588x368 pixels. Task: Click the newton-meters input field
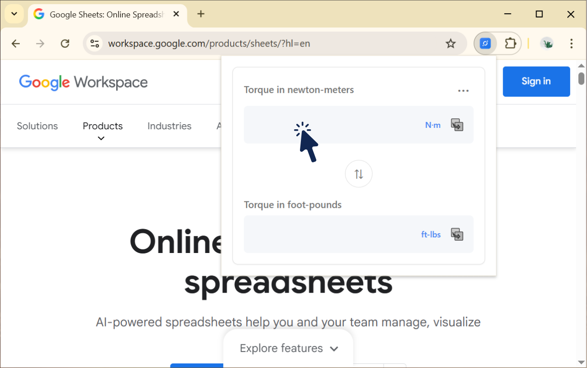pos(358,125)
